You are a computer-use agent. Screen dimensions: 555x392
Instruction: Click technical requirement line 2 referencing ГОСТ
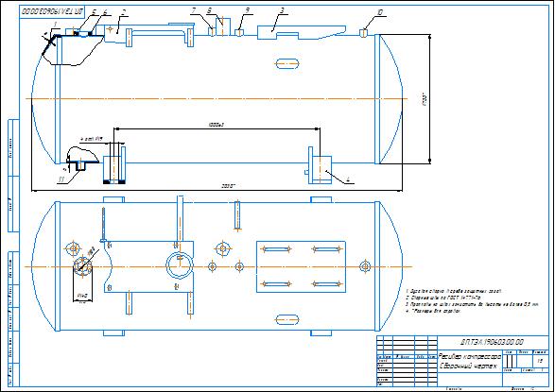pyautogui.click(x=442, y=298)
